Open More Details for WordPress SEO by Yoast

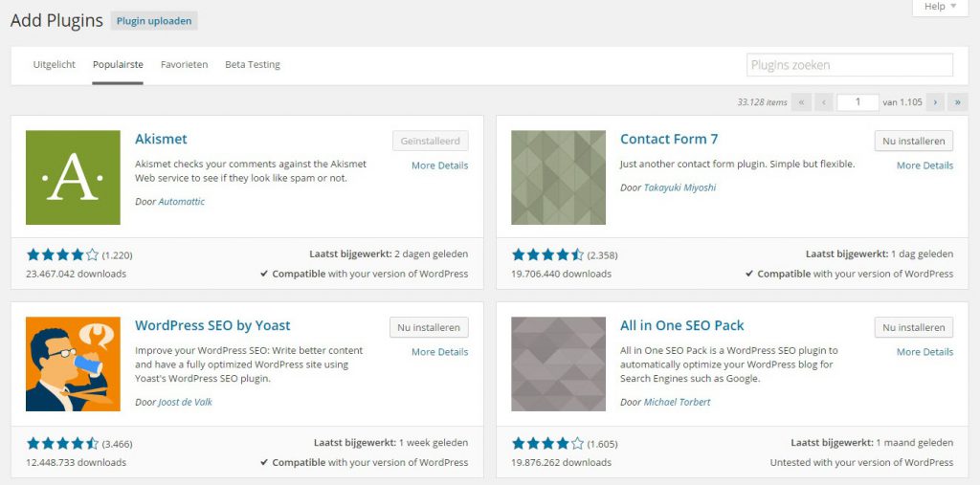(440, 352)
